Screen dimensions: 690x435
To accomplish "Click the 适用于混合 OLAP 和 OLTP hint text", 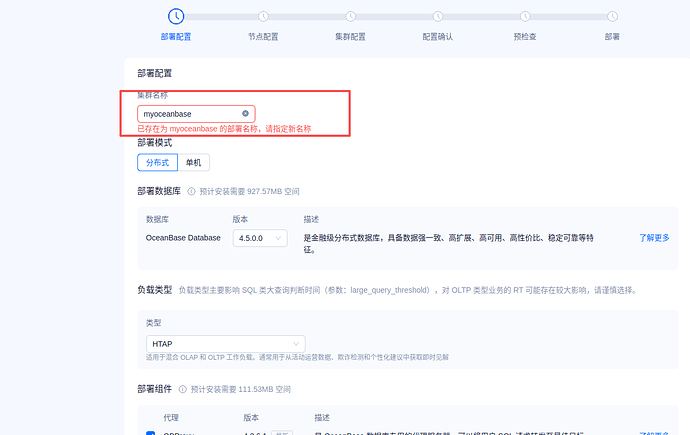I will coord(297,357).
